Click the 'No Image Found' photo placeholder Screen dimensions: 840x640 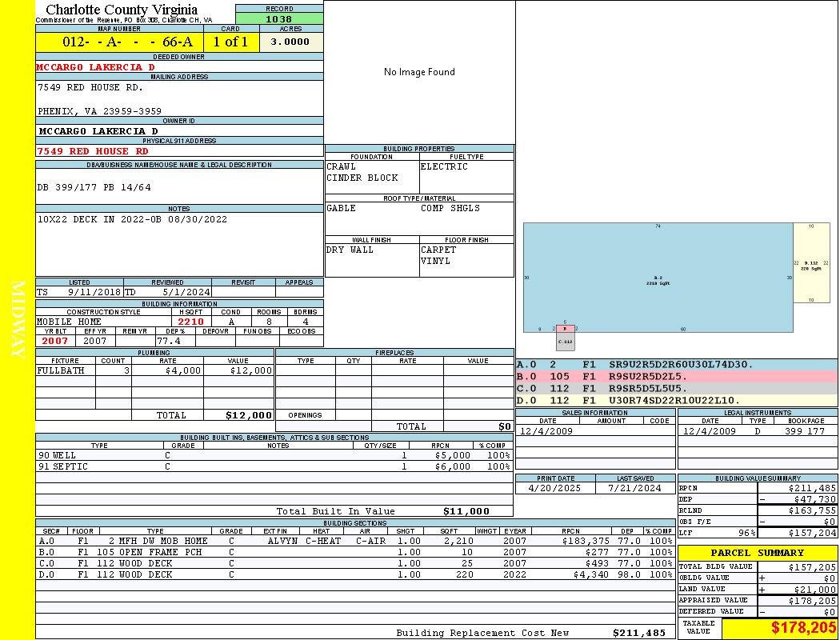[419, 72]
